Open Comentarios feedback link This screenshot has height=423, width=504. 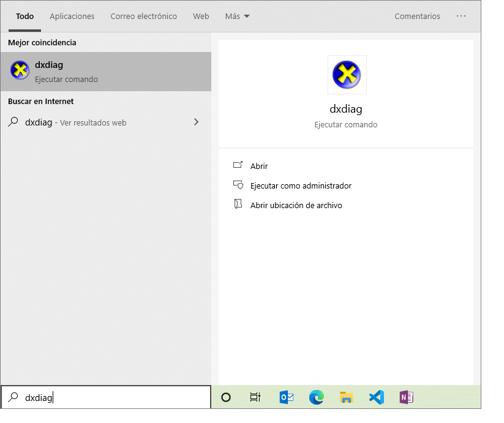click(x=417, y=16)
